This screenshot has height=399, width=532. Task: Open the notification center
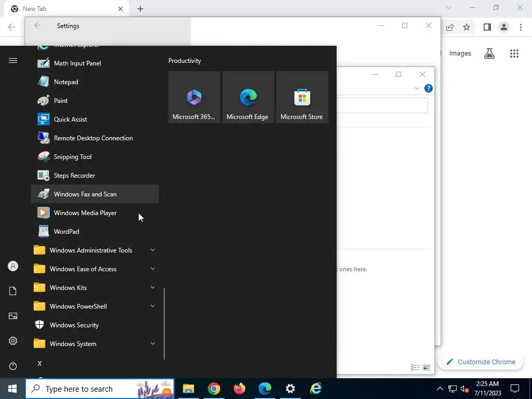pyautogui.click(x=515, y=389)
